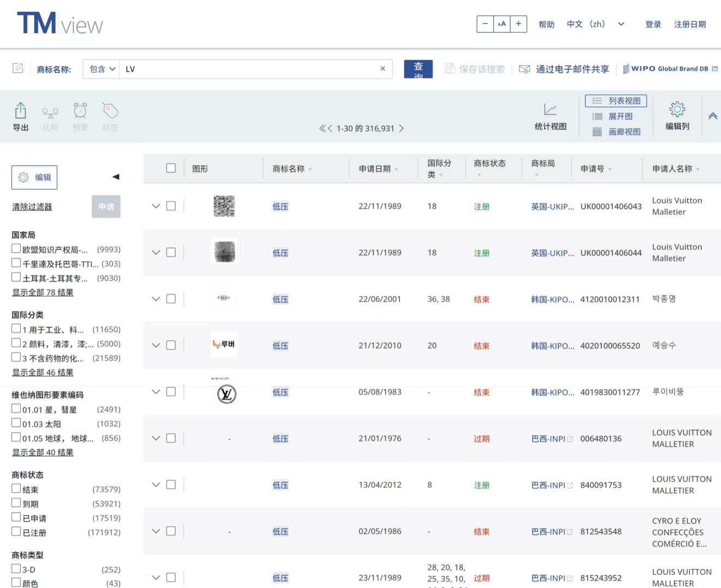Select List view (列表视图) tab
Viewport: 721px width, 588px height.
[616, 101]
